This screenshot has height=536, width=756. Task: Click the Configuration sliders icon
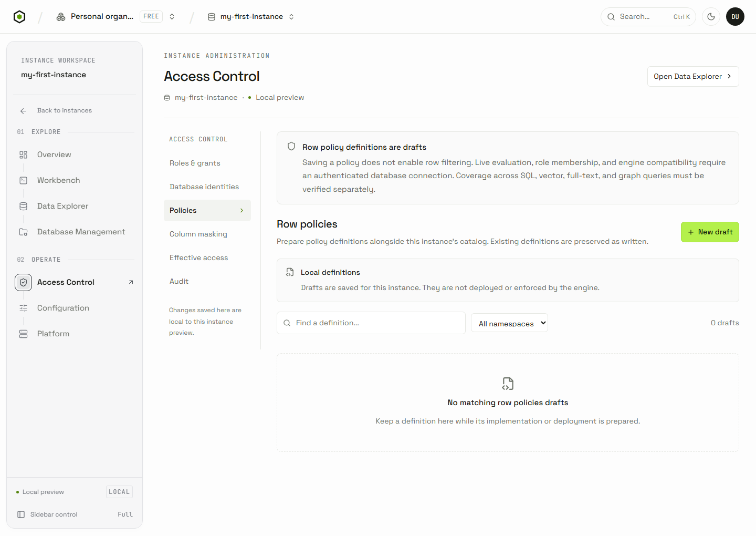(x=23, y=308)
